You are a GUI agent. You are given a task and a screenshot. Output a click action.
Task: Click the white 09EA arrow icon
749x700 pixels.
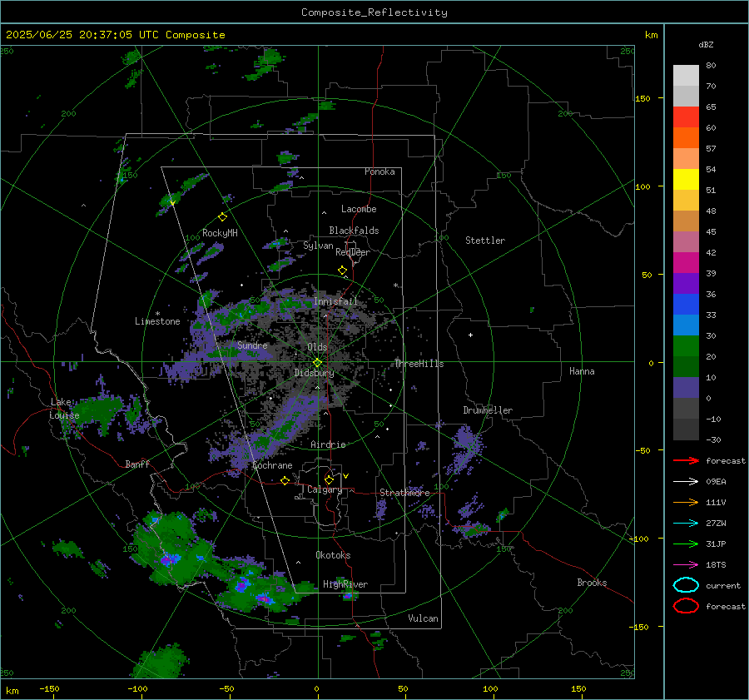686,481
